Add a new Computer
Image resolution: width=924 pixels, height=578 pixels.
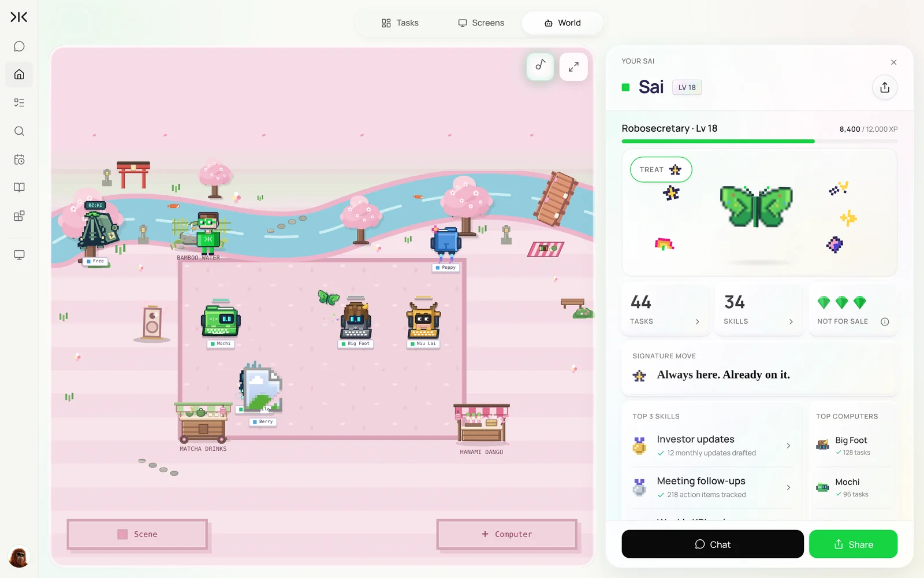[x=507, y=534]
